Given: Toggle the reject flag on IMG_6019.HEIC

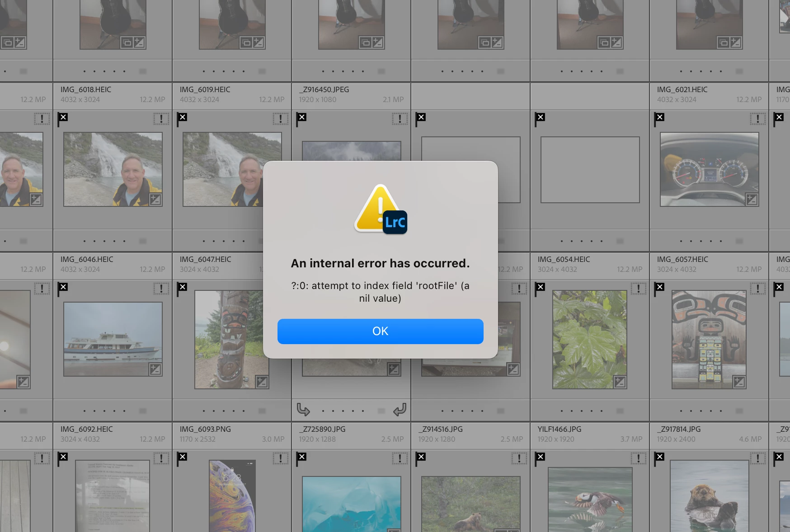Looking at the screenshot, I should 182,119.
